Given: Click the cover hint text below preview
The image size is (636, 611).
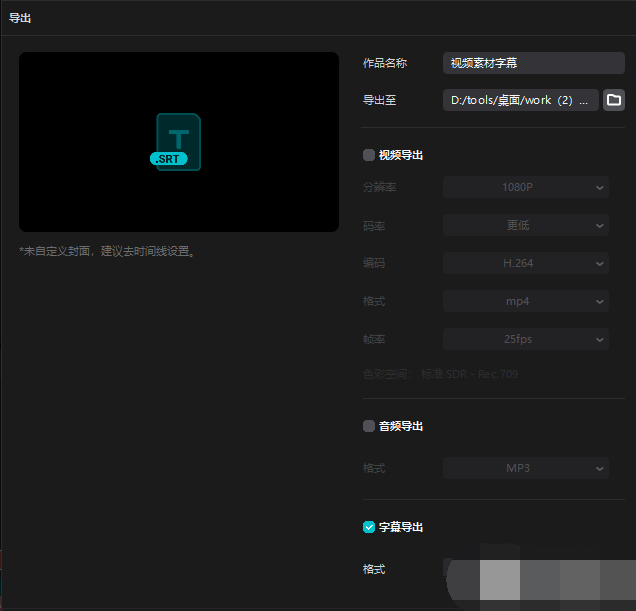Looking at the screenshot, I should pos(108,251).
